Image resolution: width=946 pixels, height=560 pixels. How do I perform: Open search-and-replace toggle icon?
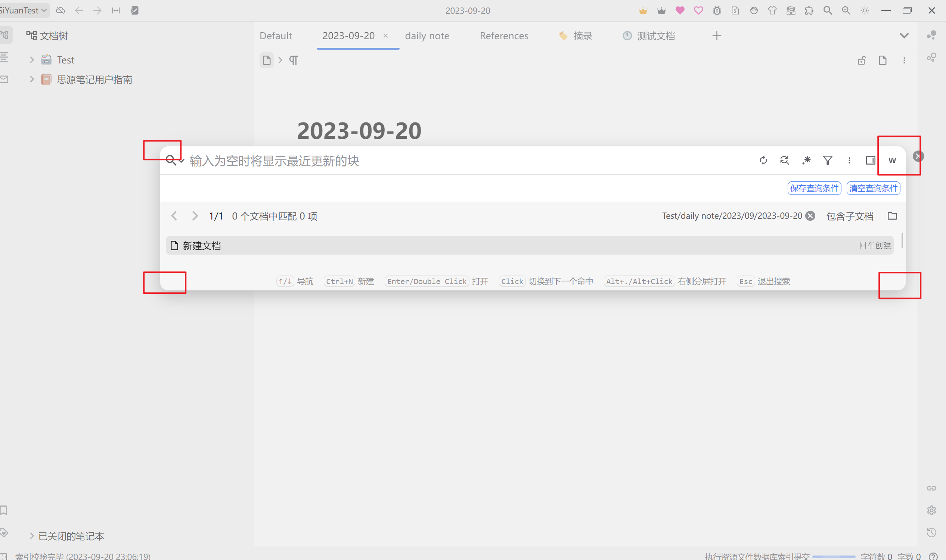click(x=784, y=161)
